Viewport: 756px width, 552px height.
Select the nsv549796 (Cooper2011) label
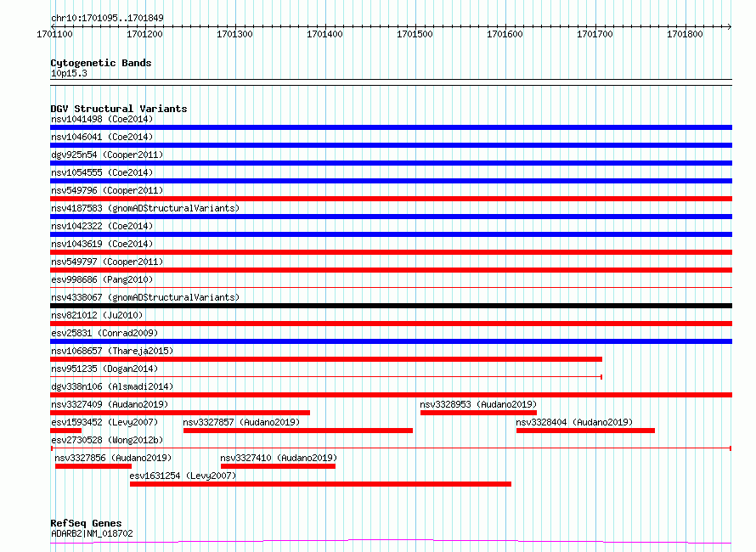coord(107,190)
